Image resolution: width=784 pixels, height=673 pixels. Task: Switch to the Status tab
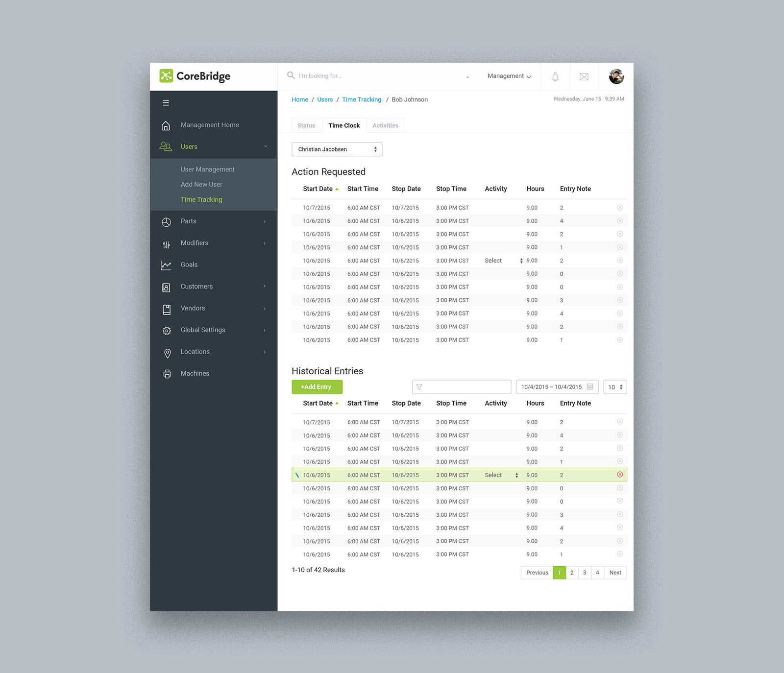[x=306, y=125]
